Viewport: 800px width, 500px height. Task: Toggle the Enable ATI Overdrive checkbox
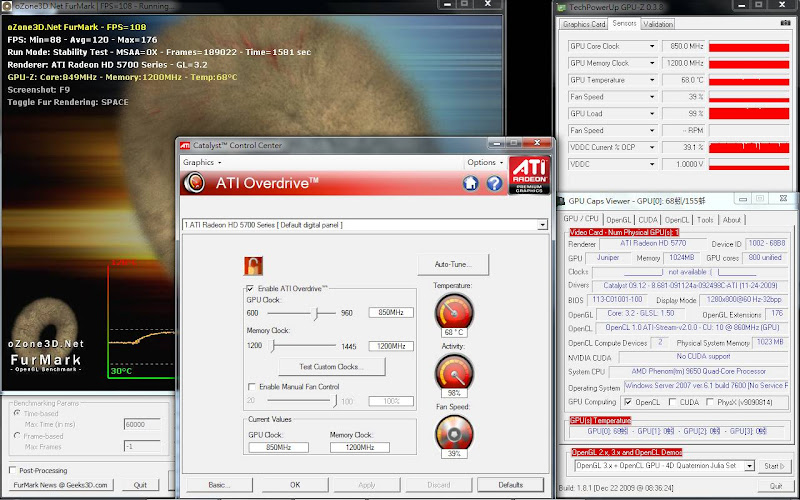[x=250, y=288]
